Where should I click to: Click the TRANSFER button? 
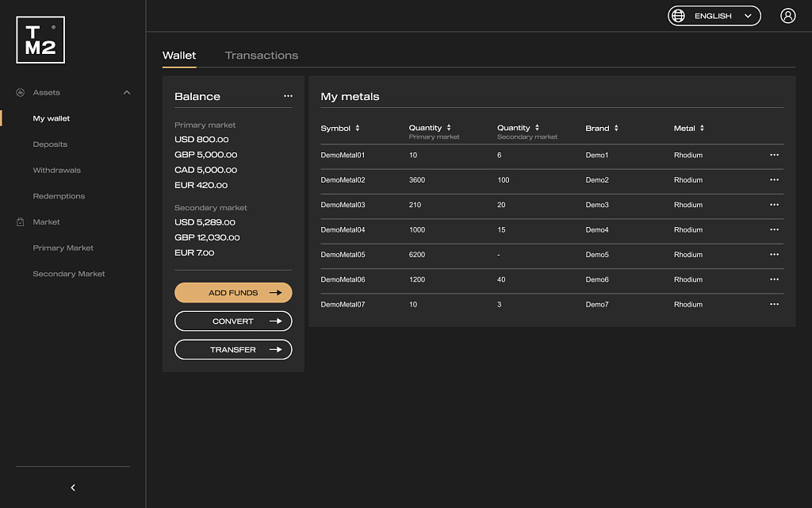(233, 349)
